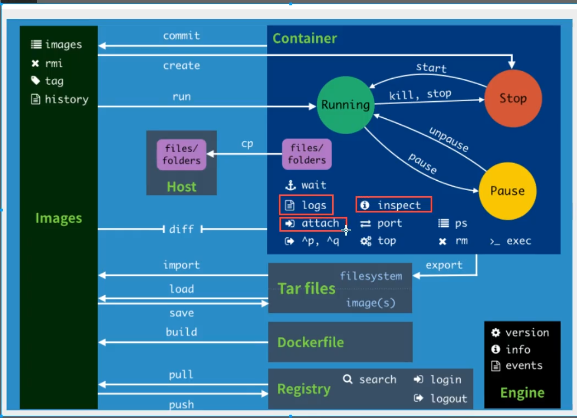
Task: Click the pause transition label
Action: click(423, 163)
